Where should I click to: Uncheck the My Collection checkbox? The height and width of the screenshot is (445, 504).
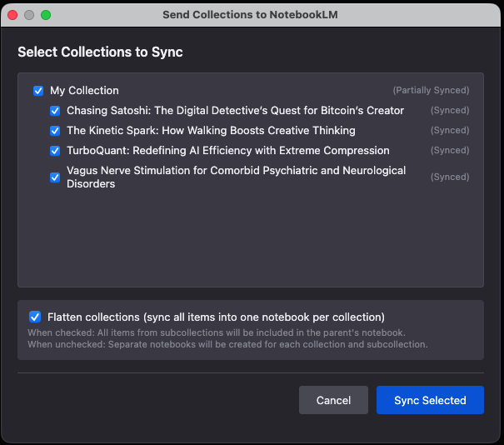38,91
